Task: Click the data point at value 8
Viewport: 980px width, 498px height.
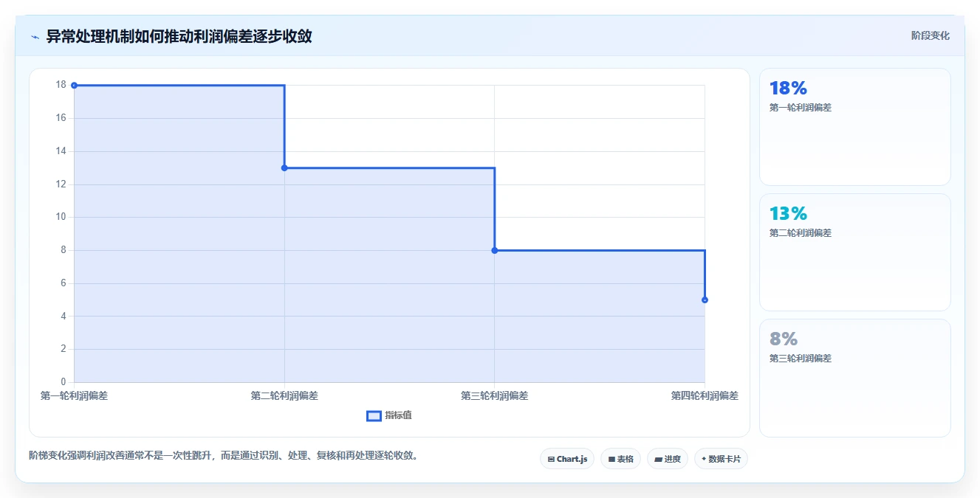Action: (x=495, y=250)
